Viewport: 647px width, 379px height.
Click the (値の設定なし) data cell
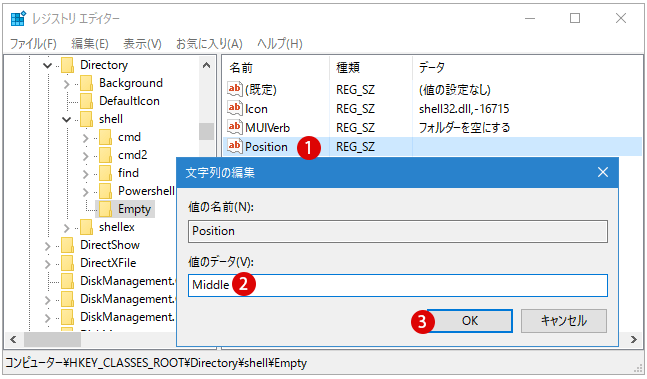(x=454, y=89)
